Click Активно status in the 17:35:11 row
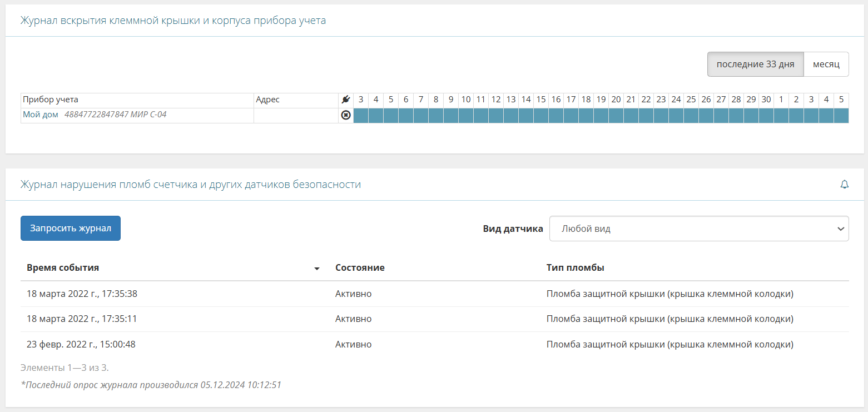Image resolution: width=868 pixels, height=412 pixels. coord(353,319)
